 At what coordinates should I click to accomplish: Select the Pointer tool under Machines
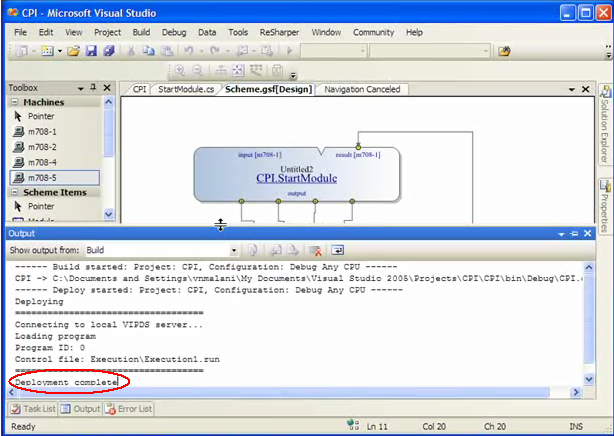[41, 116]
